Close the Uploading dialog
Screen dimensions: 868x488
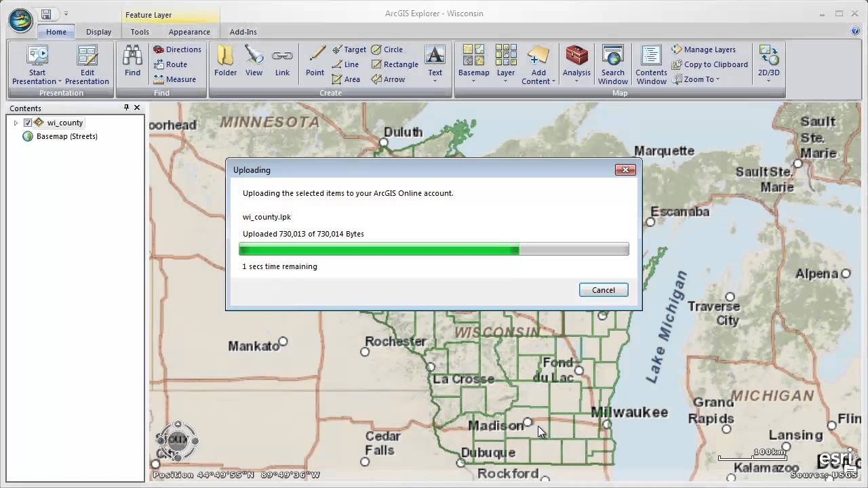pyautogui.click(x=625, y=169)
